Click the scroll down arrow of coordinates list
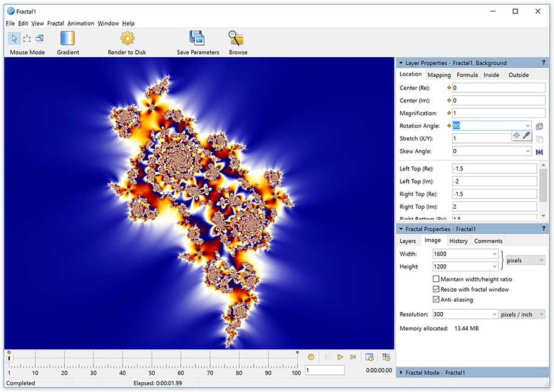Image resolution: width=554 pixels, height=392 pixels. [x=544, y=215]
